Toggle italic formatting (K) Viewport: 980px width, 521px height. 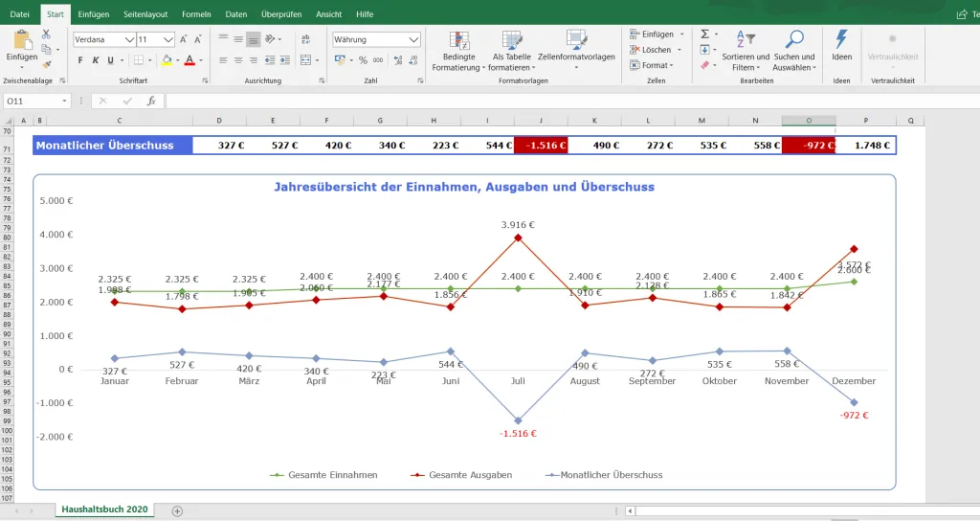[96, 59]
